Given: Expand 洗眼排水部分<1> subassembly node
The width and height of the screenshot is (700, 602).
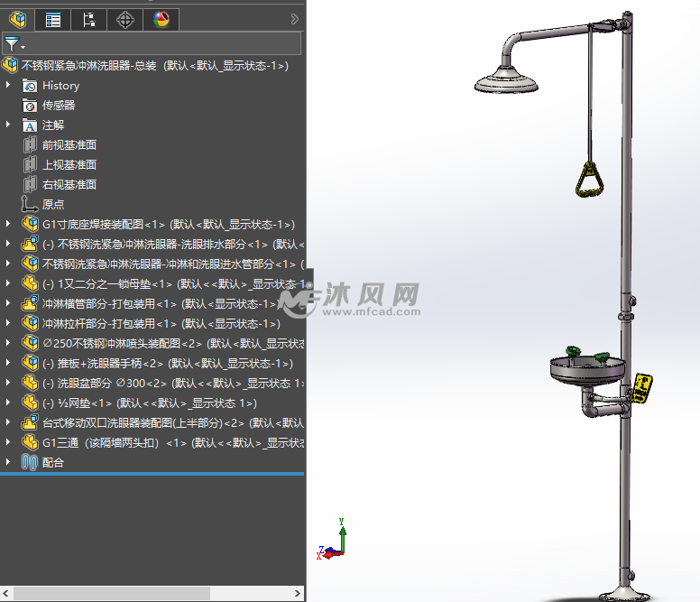Looking at the screenshot, I should 7,244.
